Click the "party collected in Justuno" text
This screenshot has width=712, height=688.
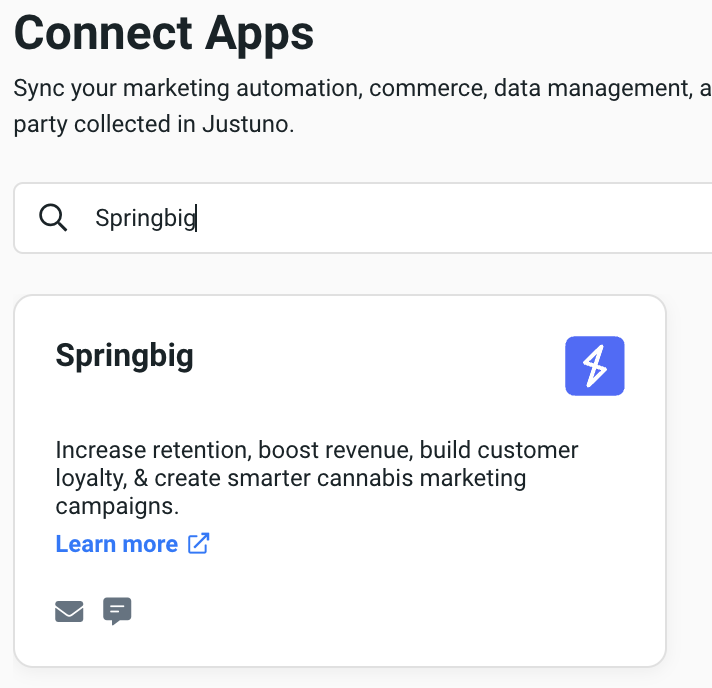pos(154,127)
